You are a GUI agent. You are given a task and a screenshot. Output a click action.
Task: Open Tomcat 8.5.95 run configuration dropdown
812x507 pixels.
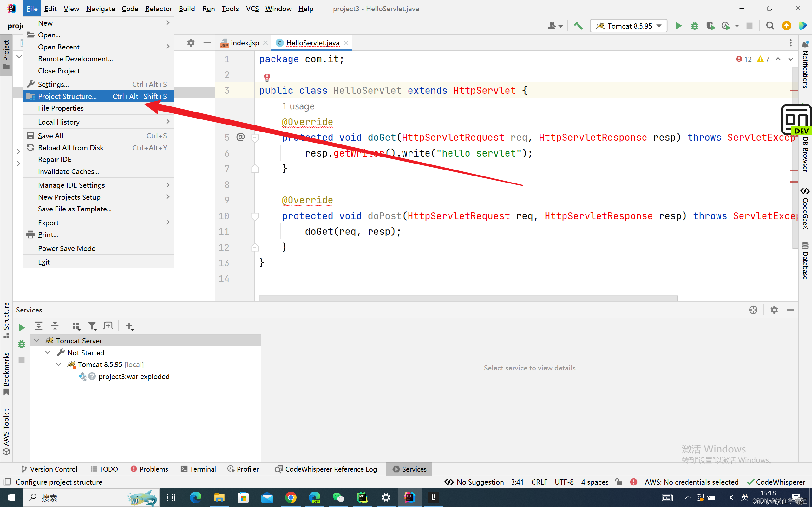628,26
